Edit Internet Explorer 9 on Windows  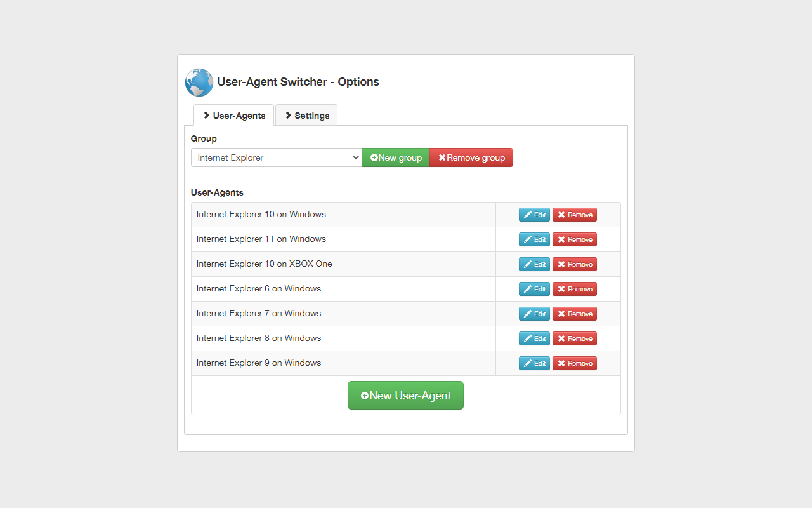pyautogui.click(x=534, y=363)
